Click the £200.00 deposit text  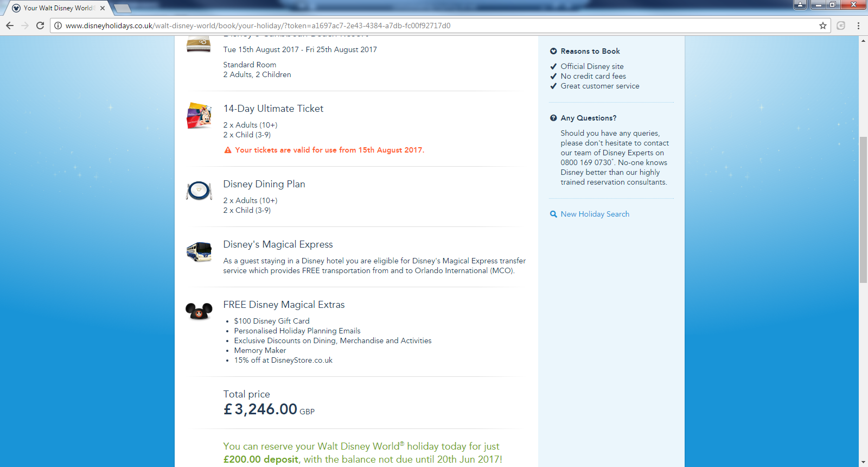coord(261,459)
